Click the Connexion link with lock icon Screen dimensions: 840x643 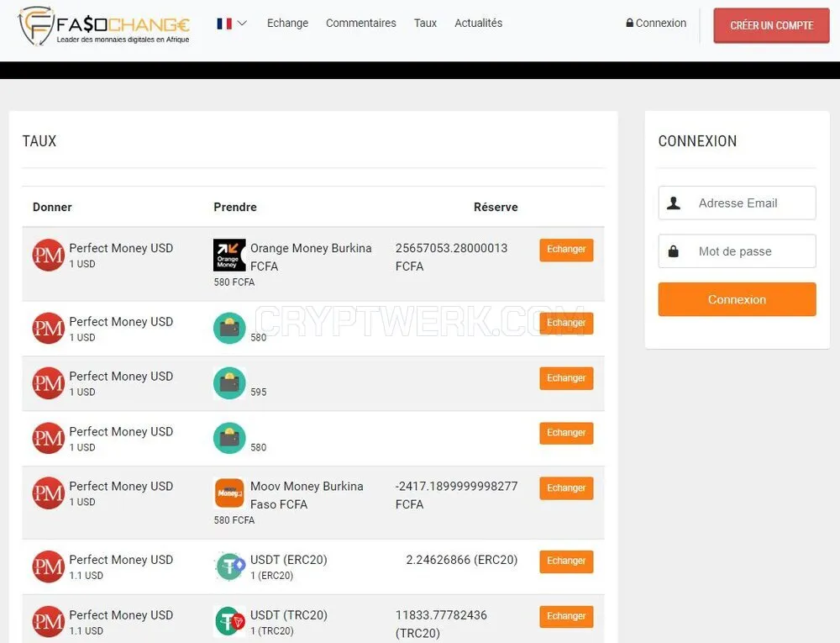pos(656,23)
